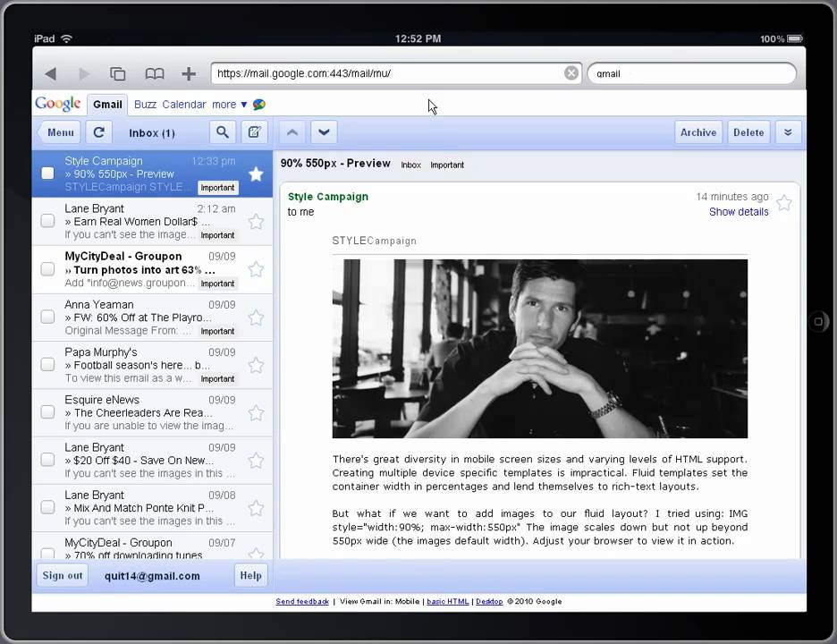Check the MyCityDeal Turn photos email

click(47, 268)
